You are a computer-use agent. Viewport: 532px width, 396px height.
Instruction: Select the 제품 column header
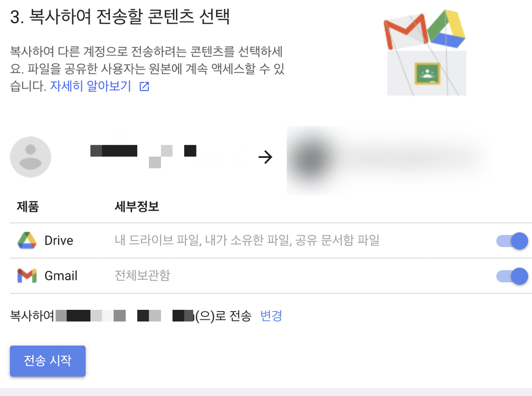coord(28,206)
